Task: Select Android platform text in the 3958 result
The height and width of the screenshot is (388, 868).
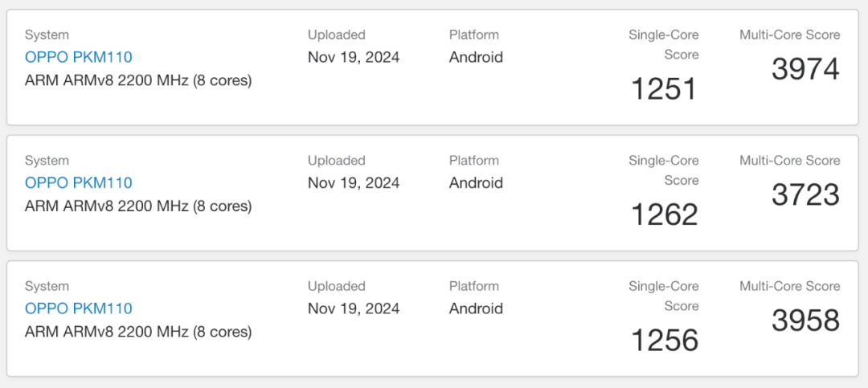Action: (x=476, y=308)
